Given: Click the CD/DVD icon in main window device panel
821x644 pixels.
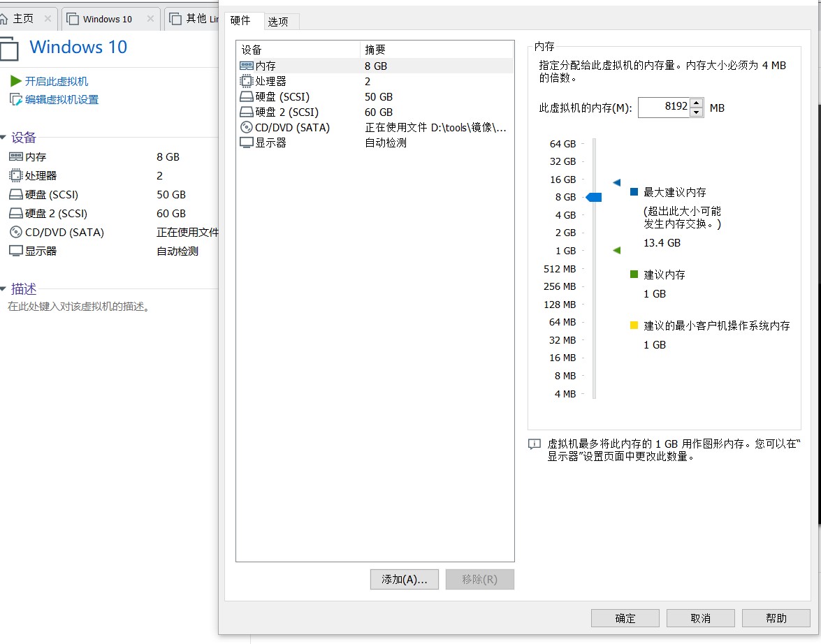Looking at the screenshot, I should 15,232.
